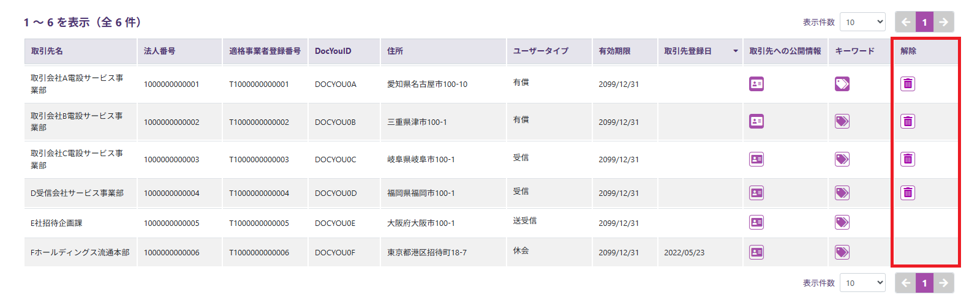Delete 取引会社A電設サービス事業部 with its trash icon

tap(908, 84)
